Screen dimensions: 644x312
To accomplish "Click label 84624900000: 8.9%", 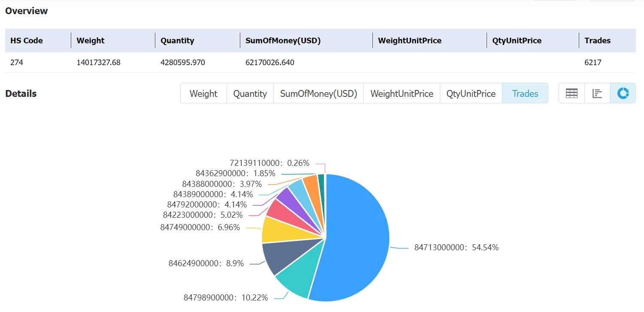I will coord(206,263).
